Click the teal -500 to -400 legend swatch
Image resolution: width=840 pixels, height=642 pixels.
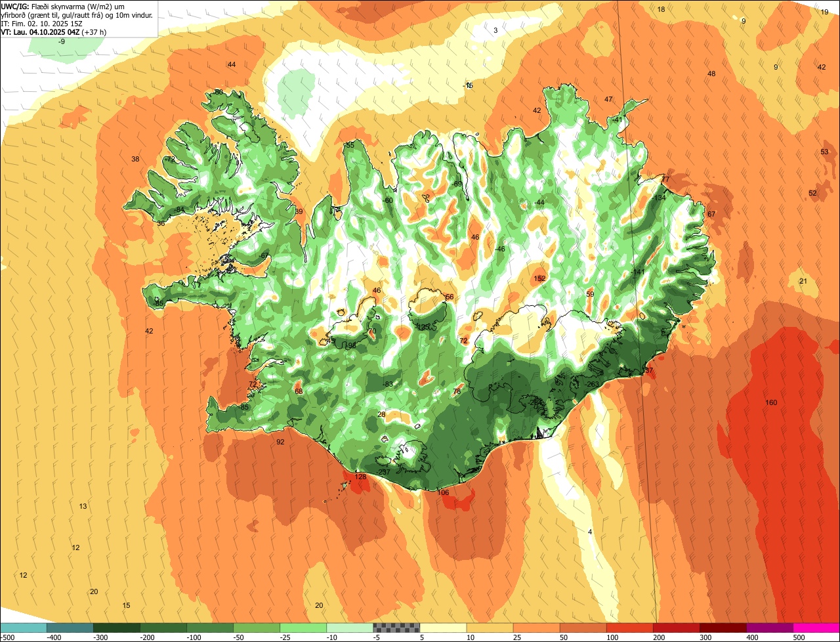[x=23, y=628]
